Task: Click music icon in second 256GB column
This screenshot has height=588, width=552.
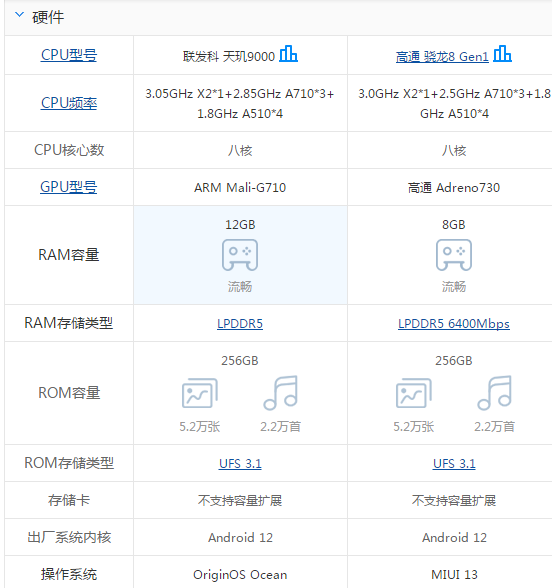Action: 494,393
